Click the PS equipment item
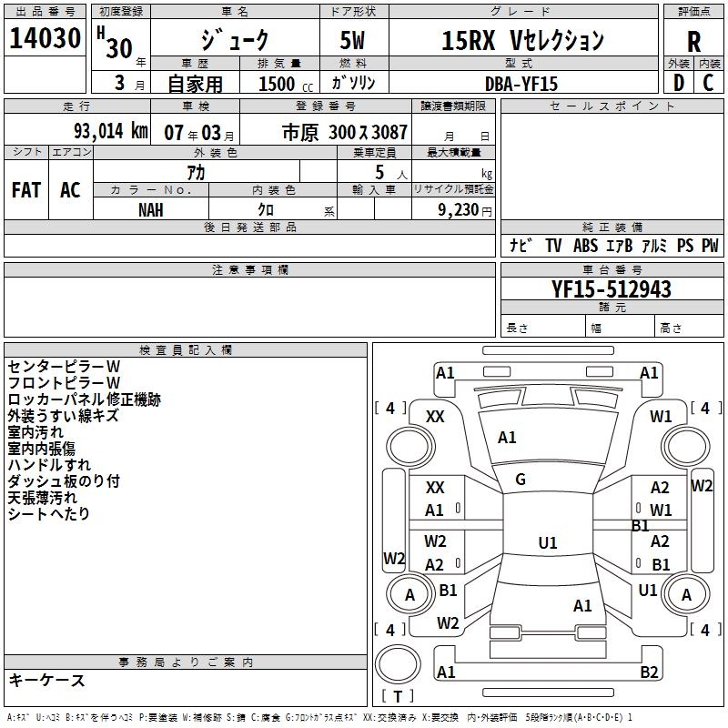Image resolution: width=728 pixels, height=728 pixels. pos(685,246)
